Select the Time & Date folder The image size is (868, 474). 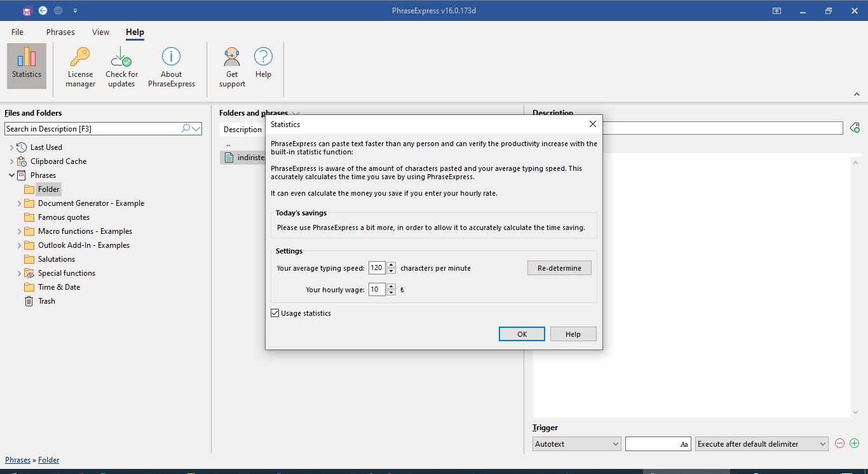[x=59, y=287]
